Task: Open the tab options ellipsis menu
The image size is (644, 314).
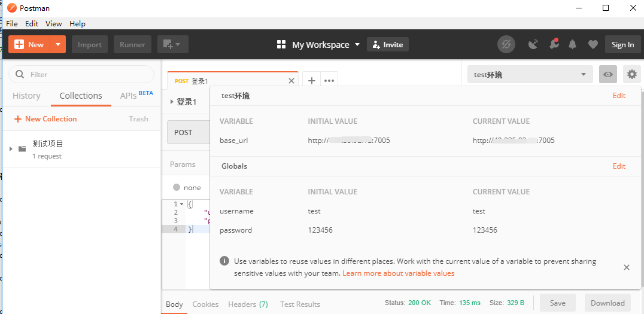Action: point(329,81)
